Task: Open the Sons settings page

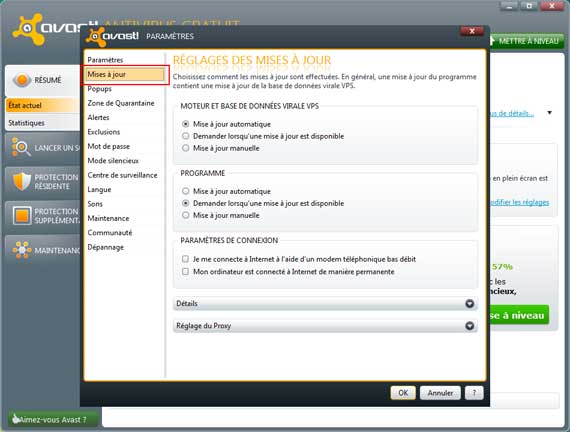Action: coord(95,204)
